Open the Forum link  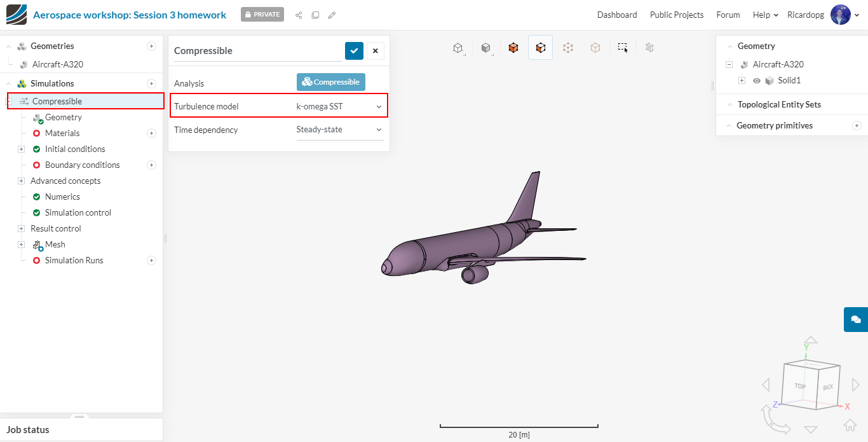tap(728, 15)
